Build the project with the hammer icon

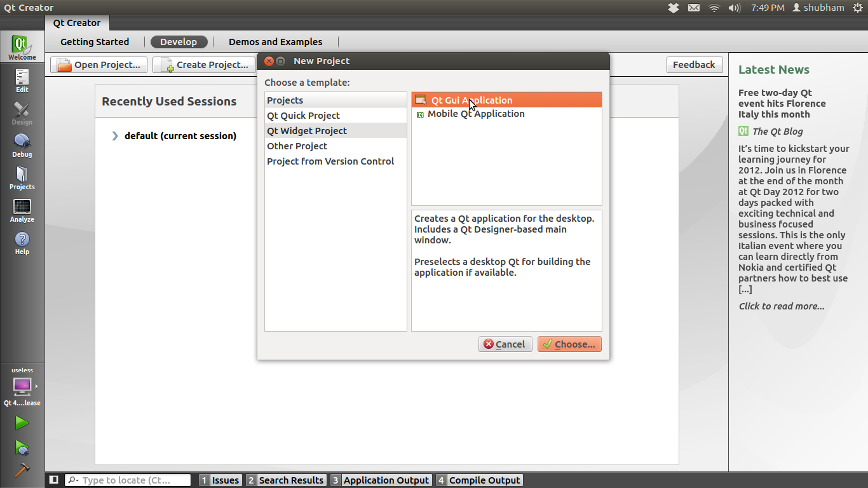22,470
